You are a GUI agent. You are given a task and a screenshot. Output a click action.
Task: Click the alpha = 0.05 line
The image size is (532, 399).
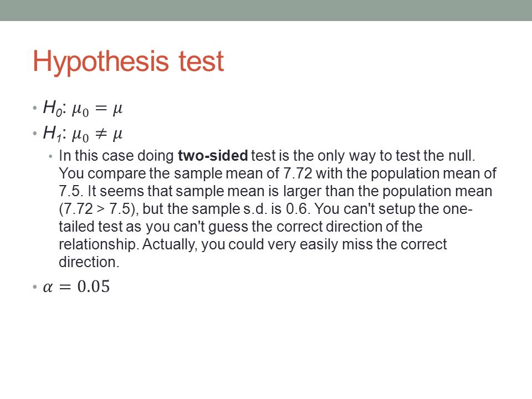[76, 287]
